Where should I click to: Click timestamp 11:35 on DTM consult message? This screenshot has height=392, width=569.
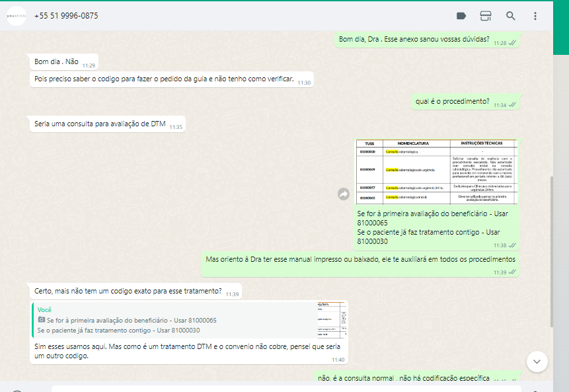[x=176, y=127]
